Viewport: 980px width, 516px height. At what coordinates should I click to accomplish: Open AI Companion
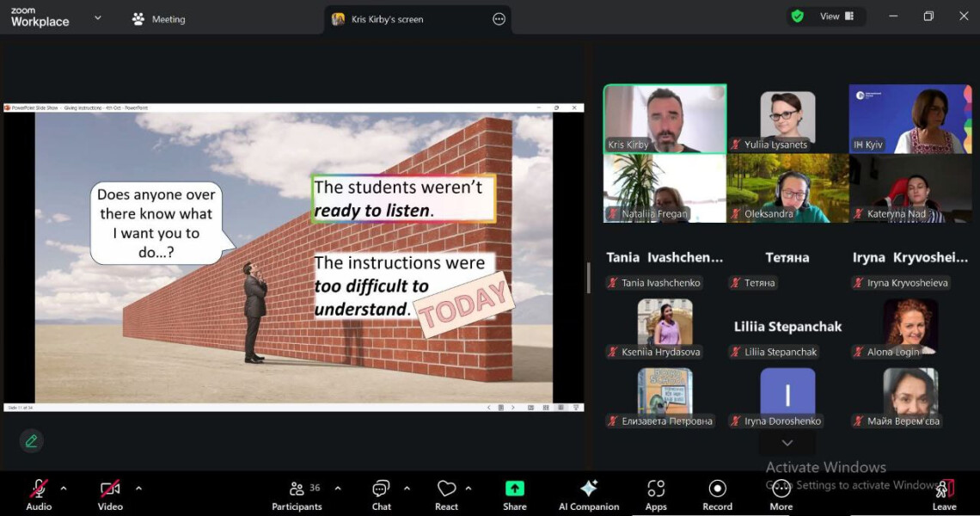coord(589,494)
